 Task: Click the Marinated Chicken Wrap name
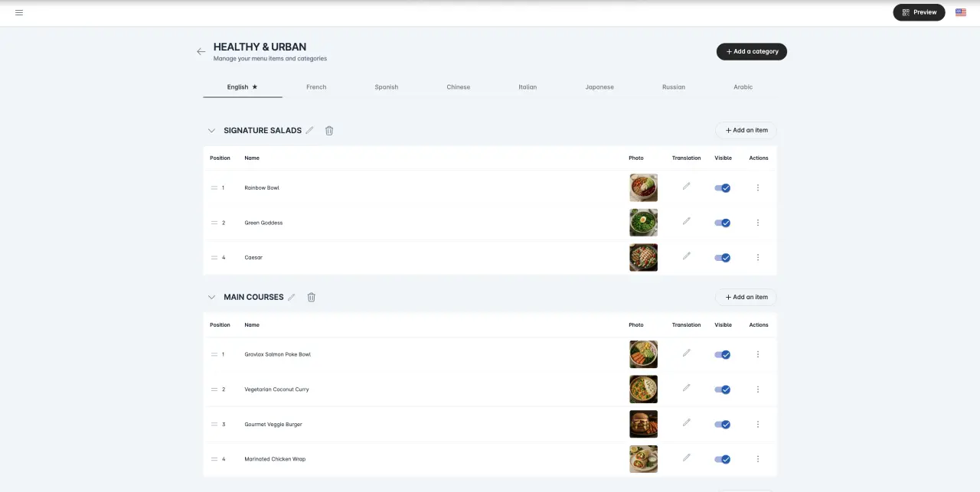275,459
